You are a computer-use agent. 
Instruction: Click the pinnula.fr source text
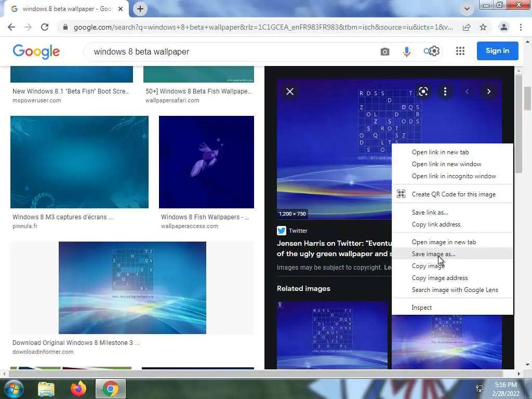pyautogui.click(x=25, y=226)
